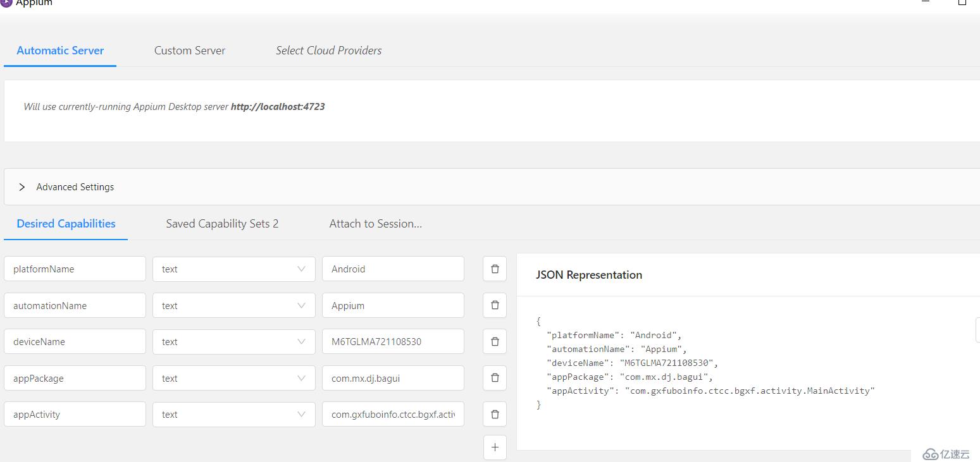The height and width of the screenshot is (462, 980).
Task: Switch to the Custom Server tab
Action: pos(190,51)
